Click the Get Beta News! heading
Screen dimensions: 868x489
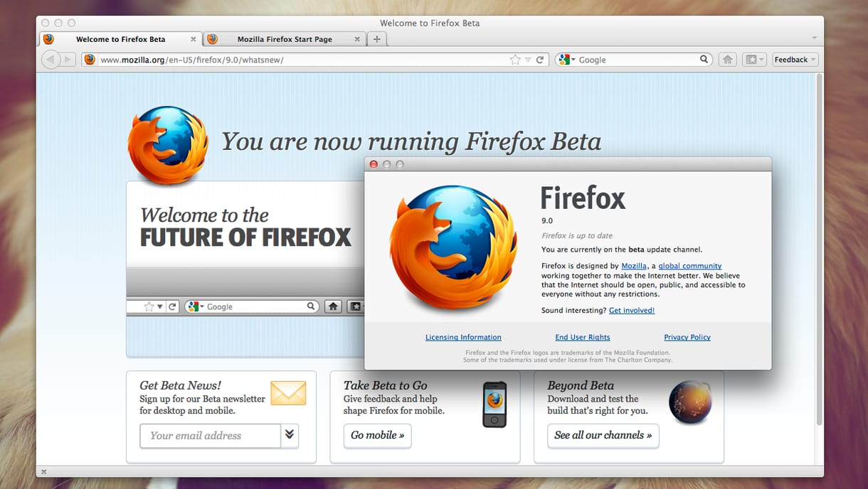point(181,385)
